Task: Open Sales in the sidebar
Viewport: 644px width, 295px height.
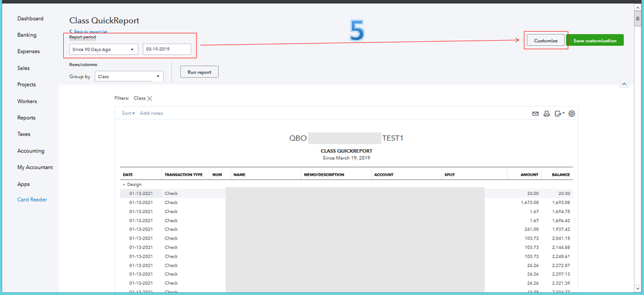Action: pyautogui.click(x=23, y=68)
